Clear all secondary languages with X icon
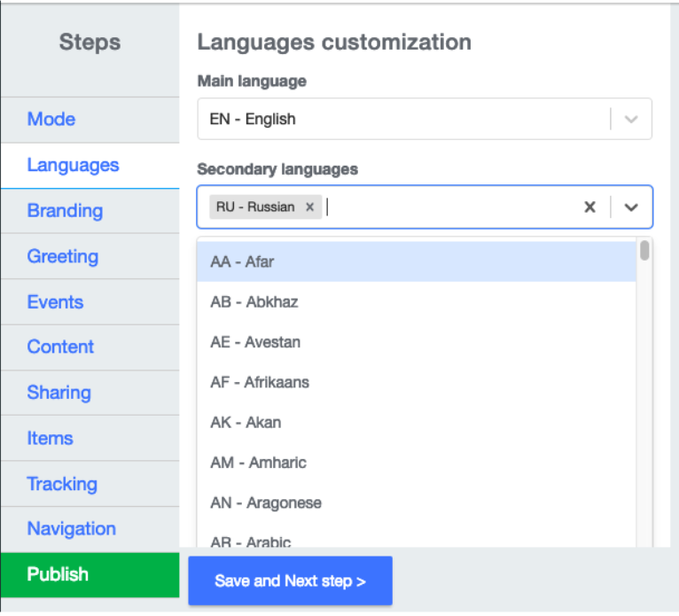 [x=589, y=207]
